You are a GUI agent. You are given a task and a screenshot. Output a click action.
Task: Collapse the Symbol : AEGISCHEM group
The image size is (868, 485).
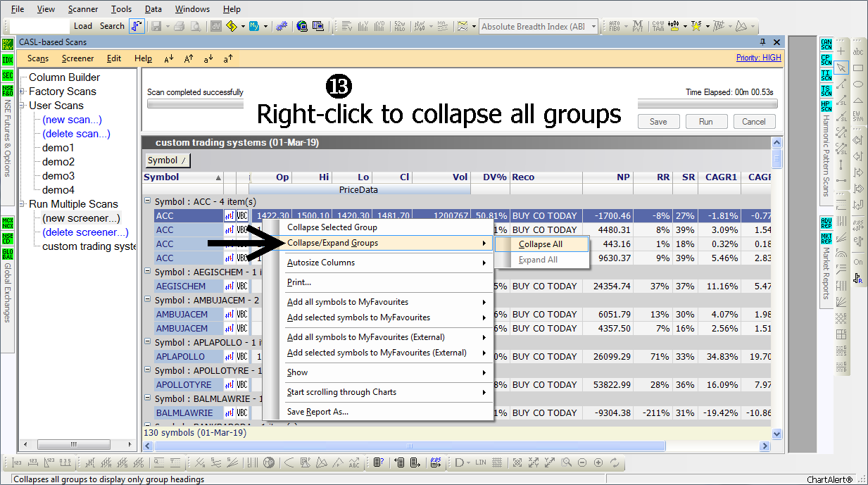[x=148, y=272]
